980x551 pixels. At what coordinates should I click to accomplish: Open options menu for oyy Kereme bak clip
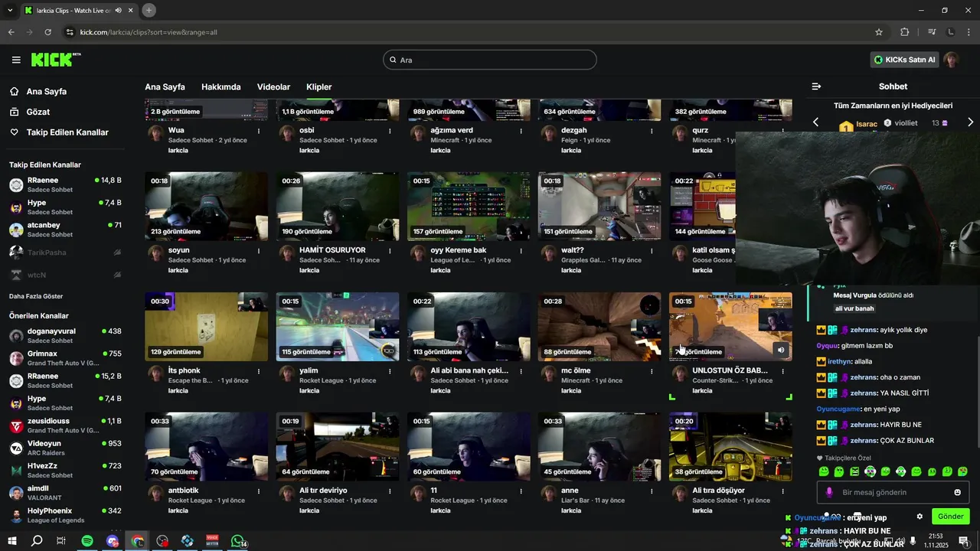click(521, 250)
